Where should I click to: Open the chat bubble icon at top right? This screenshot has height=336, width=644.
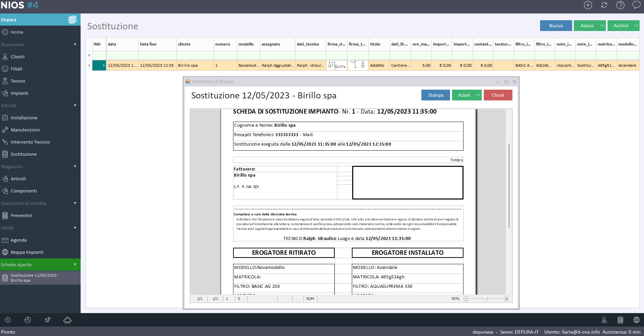click(636, 5)
